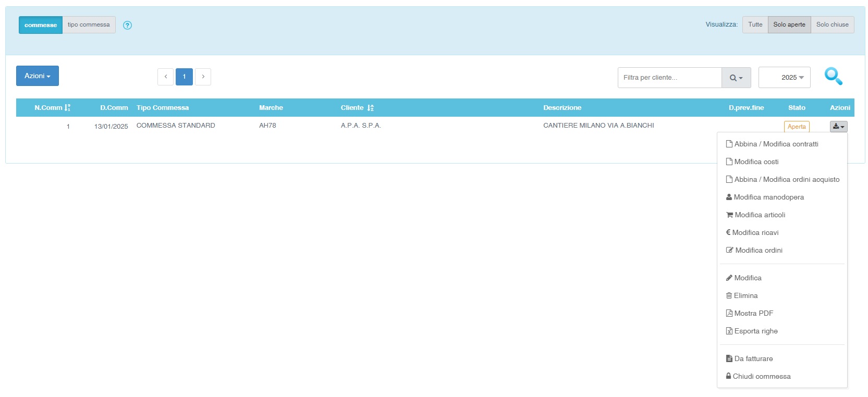Click the Aperta status badge
Screen dimensions: 868x397
(x=797, y=127)
